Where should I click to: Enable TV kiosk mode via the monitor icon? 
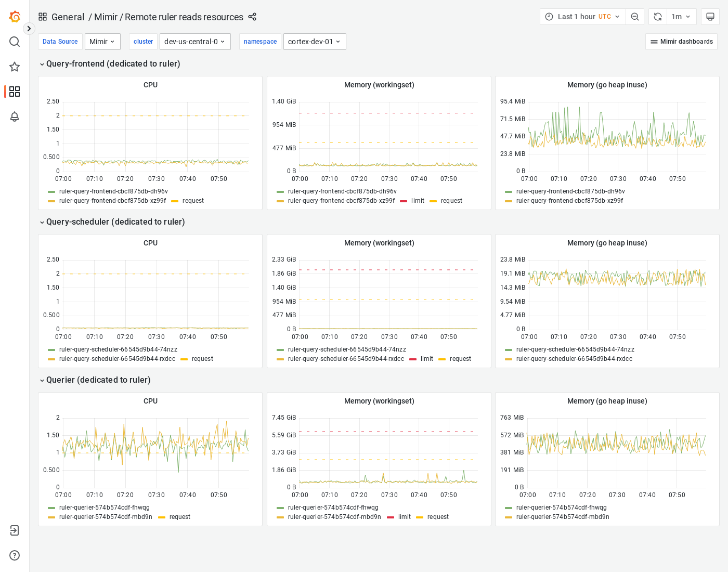(x=710, y=16)
